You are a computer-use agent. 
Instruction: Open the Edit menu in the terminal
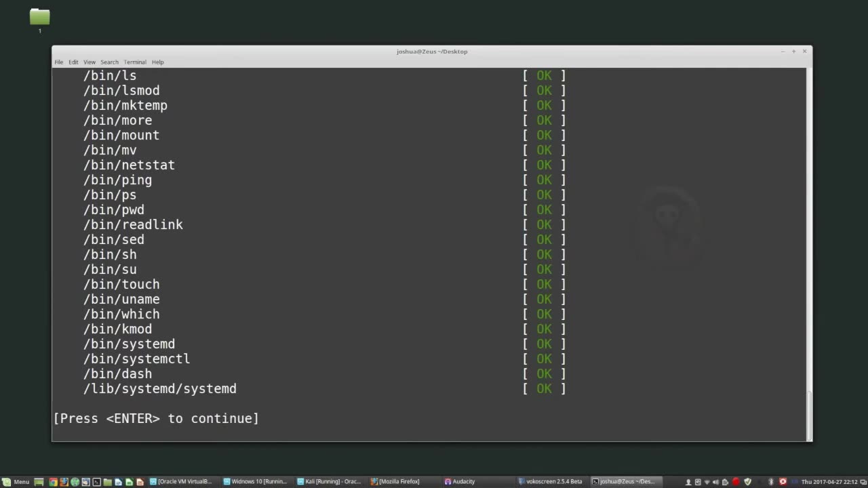tap(73, 62)
